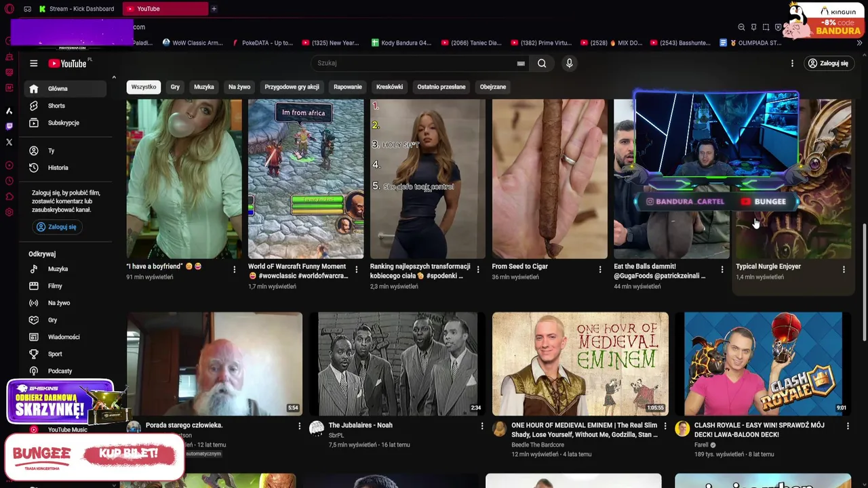Open Muzyka under Odkrywaj

66,269
